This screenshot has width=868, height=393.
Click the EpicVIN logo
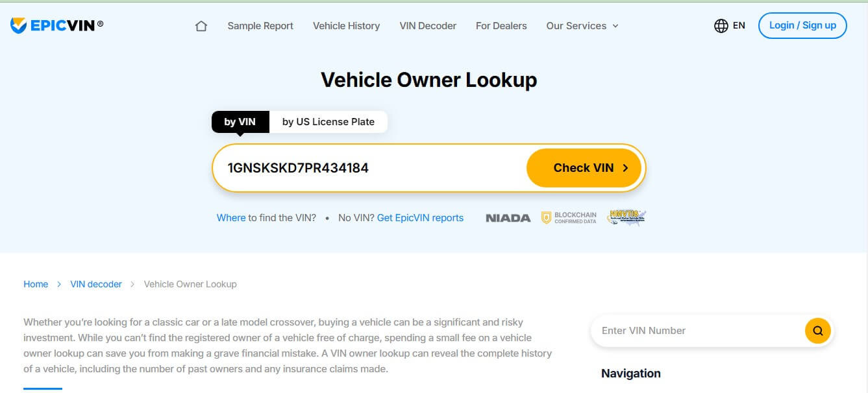click(55, 25)
